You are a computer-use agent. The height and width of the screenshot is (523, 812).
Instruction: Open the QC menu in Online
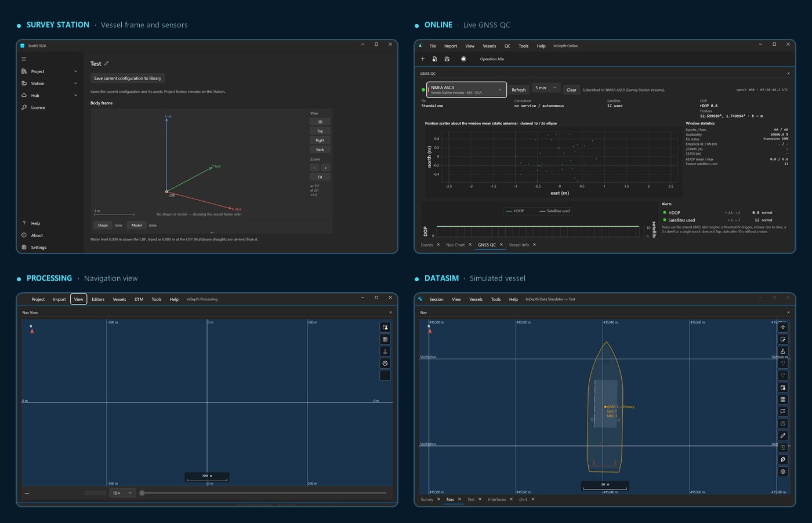(x=507, y=46)
